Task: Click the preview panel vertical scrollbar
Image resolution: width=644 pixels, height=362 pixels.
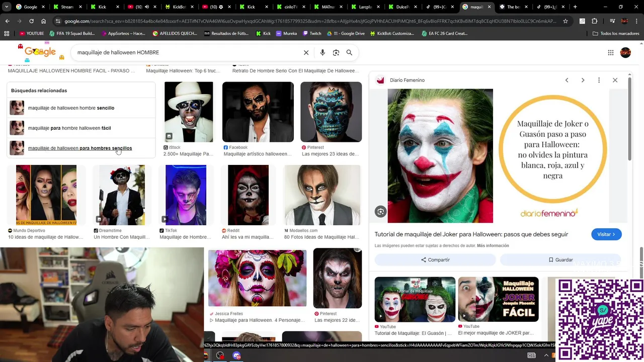Action: tap(629, 120)
